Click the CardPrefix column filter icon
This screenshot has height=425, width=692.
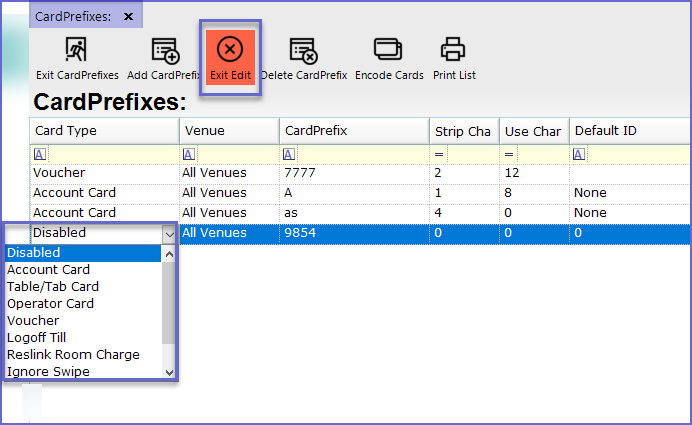click(x=289, y=154)
